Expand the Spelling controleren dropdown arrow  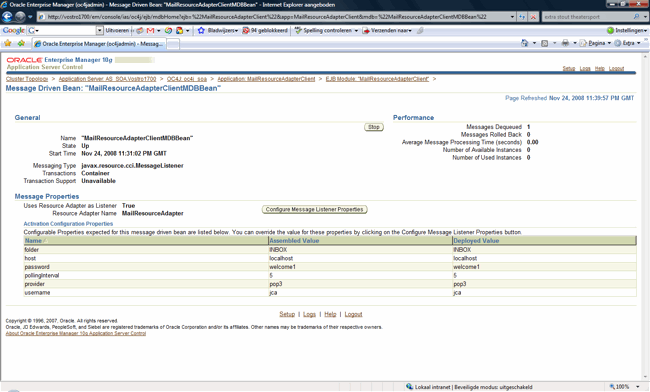[356, 31]
